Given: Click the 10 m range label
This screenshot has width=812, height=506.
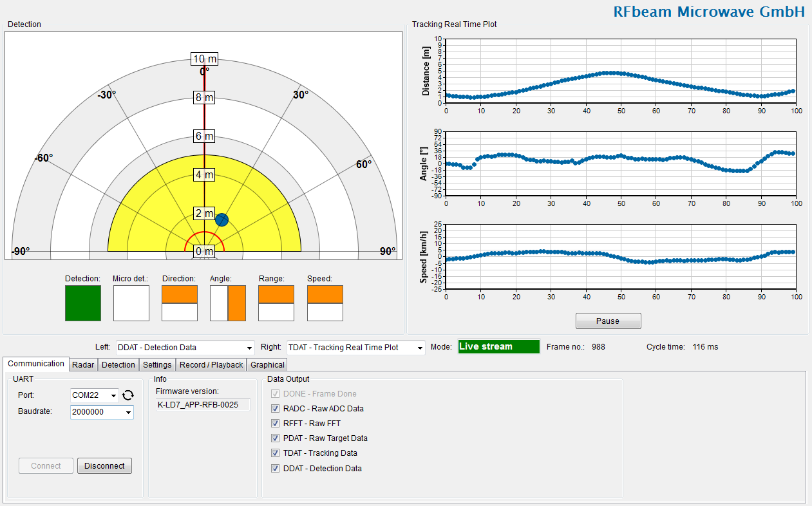Looking at the screenshot, I should 205,59.
